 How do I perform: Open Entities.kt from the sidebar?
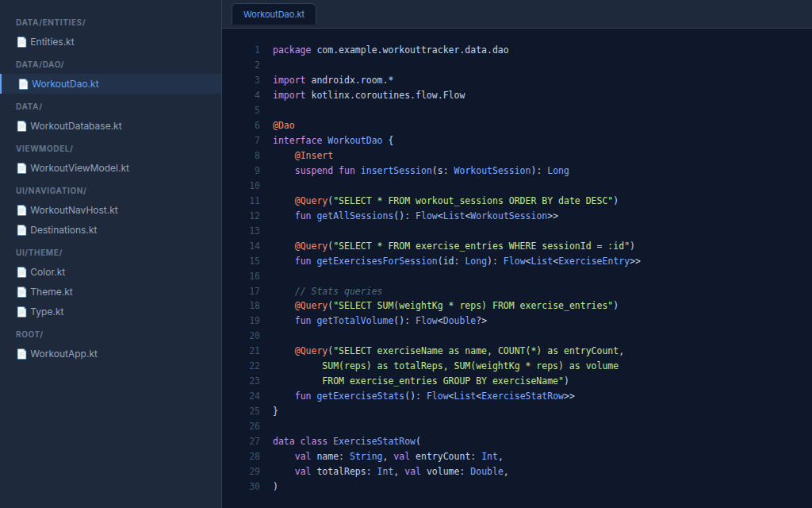click(111, 42)
